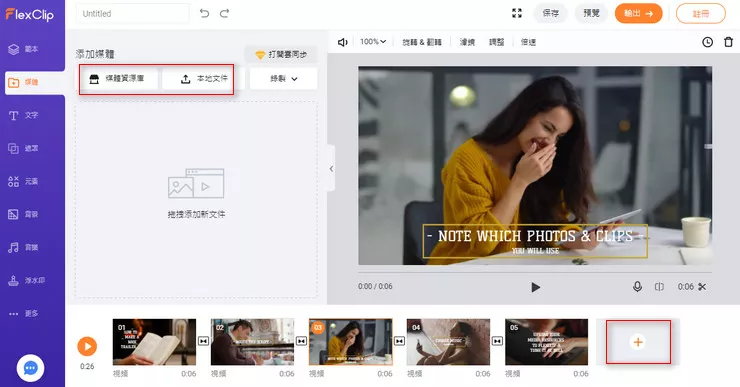Enter fullscreen mode with the expand icon
Viewport: 740px width, 387px height.
(517, 13)
